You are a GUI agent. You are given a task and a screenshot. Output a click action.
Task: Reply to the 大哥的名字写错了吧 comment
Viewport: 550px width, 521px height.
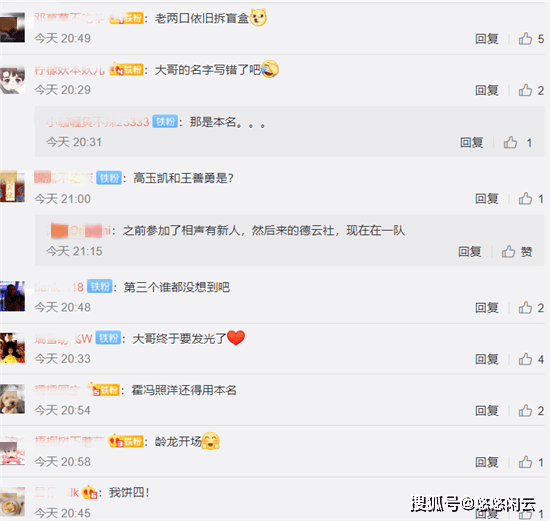point(487,91)
